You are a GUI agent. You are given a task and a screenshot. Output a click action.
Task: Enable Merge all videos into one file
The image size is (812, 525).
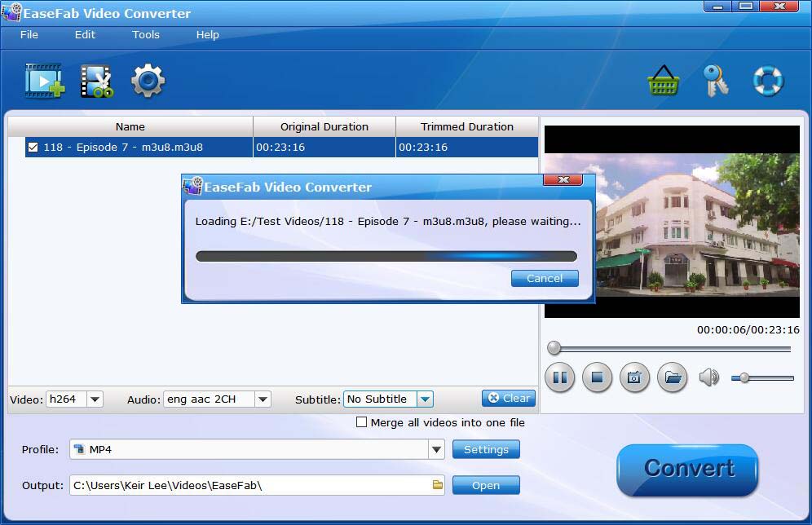tap(361, 422)
